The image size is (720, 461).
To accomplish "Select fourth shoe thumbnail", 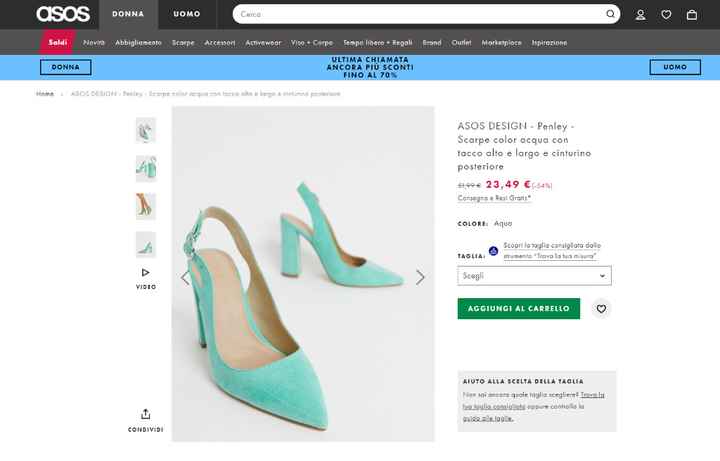I will (146, 245).
